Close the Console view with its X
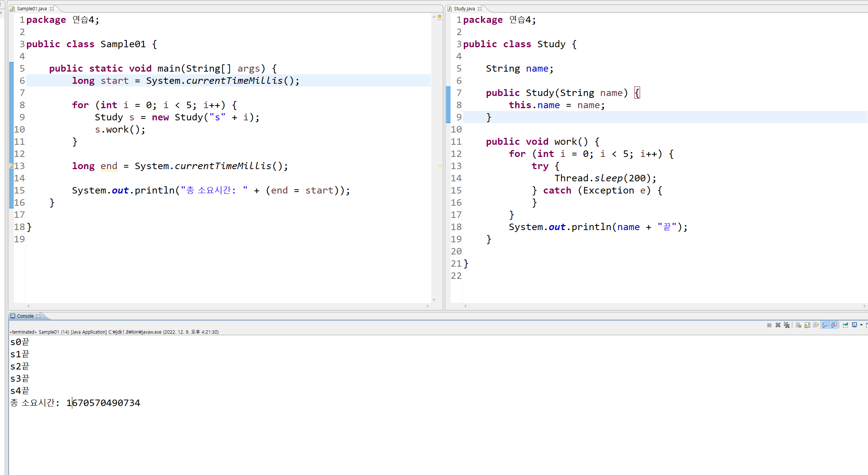868x475 pixels. pos(38,316)
